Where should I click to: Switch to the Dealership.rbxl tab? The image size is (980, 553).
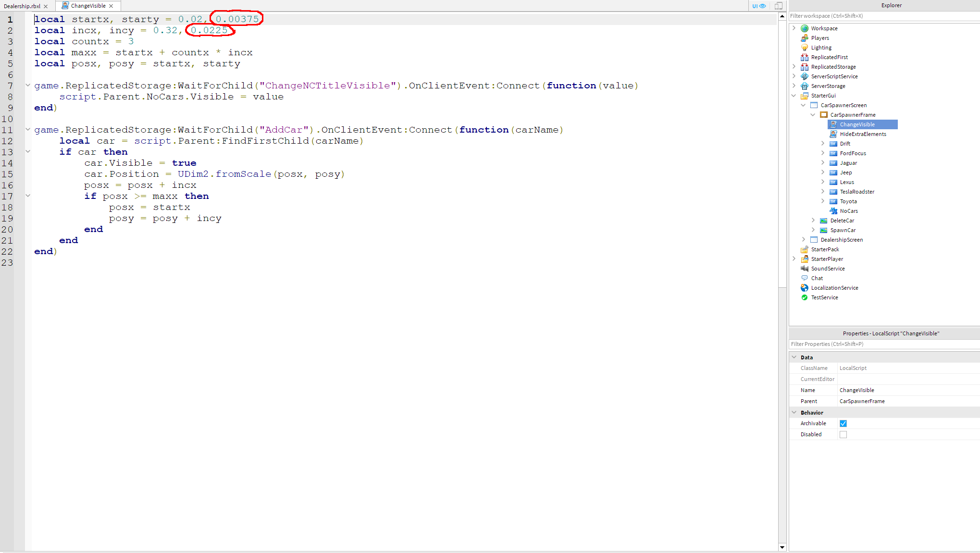(x=22, y=6)
